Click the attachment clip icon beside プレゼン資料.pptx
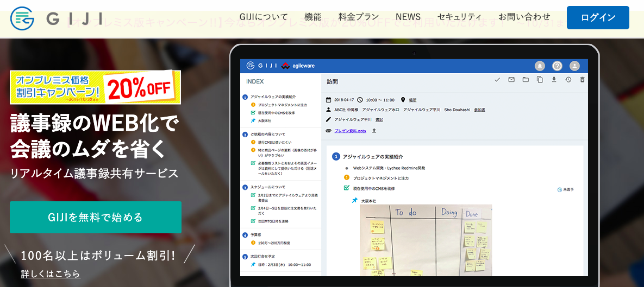The height and width of the screenshot is (287, 644). tap(328, 131)
